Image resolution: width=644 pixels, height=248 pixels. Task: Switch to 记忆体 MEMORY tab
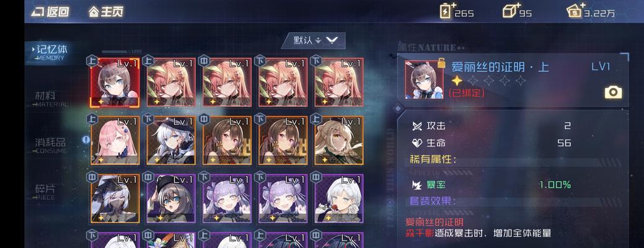50,53
